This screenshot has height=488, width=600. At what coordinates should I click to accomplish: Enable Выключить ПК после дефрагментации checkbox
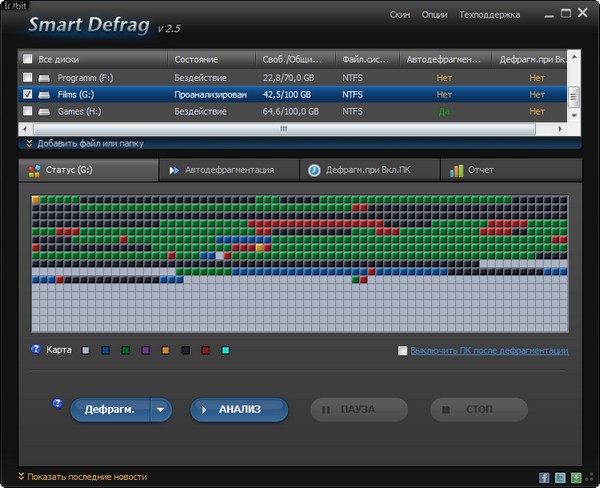point(402,351)
